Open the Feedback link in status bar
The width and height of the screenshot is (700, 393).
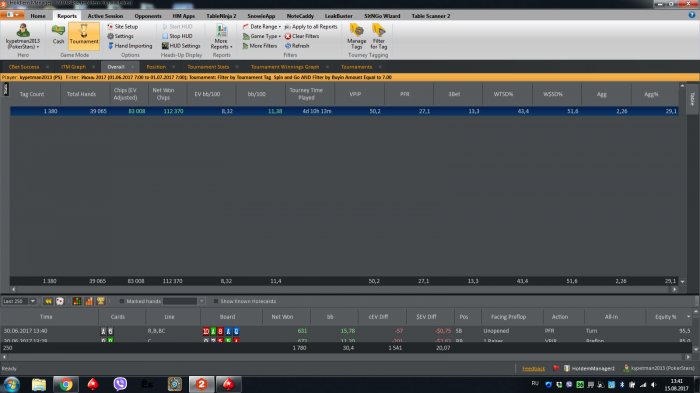533,369
